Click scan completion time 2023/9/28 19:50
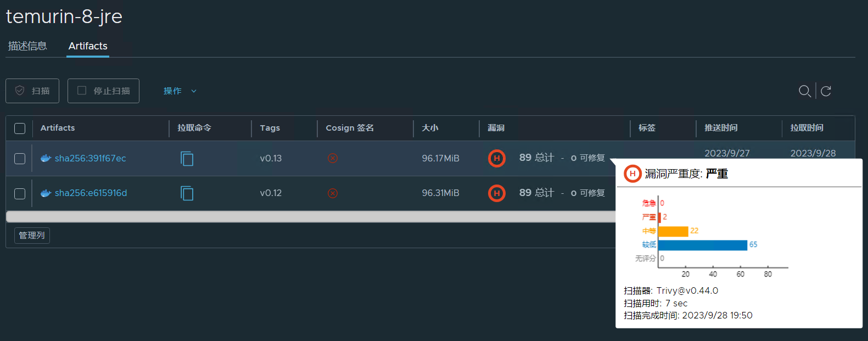 [x=717, y=316]
